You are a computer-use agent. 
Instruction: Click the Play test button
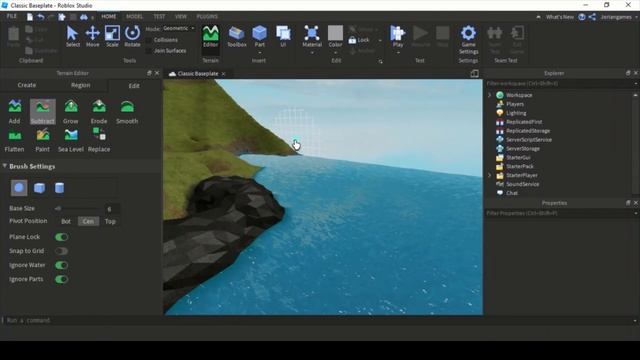point(398,36)
